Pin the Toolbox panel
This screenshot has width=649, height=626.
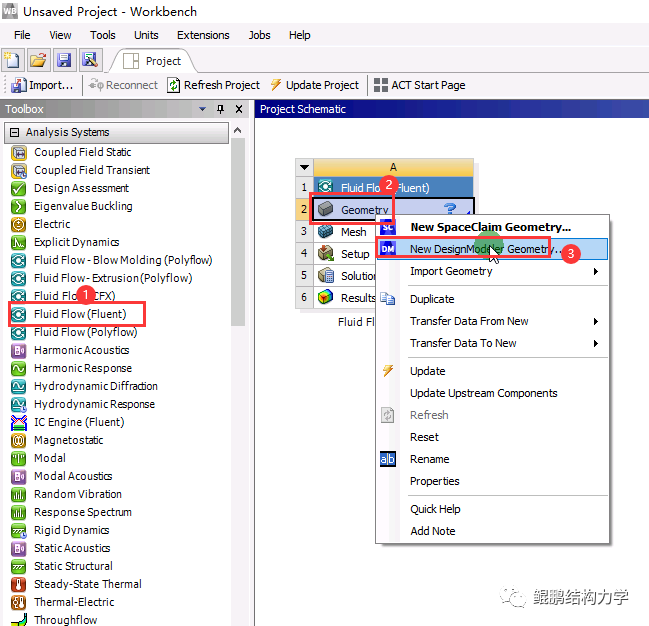pos(220,109)
